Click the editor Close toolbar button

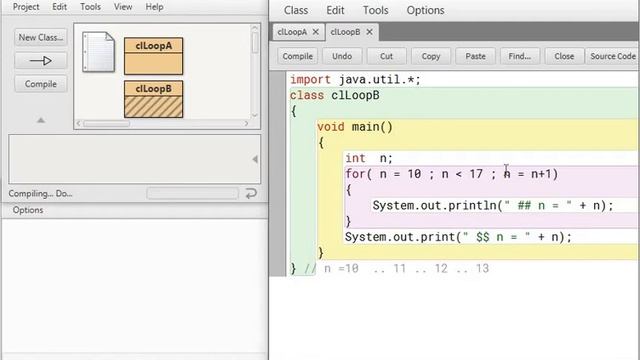point(564,56)
